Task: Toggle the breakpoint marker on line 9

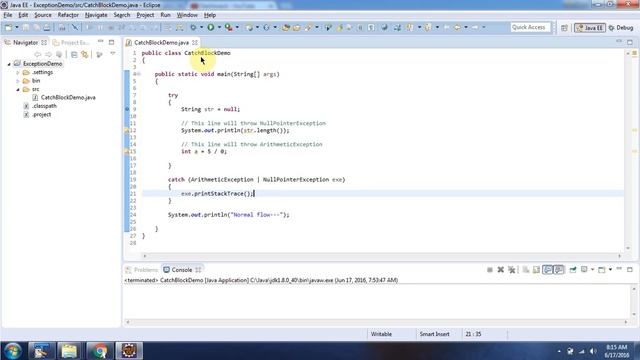Action: [127, 109]
